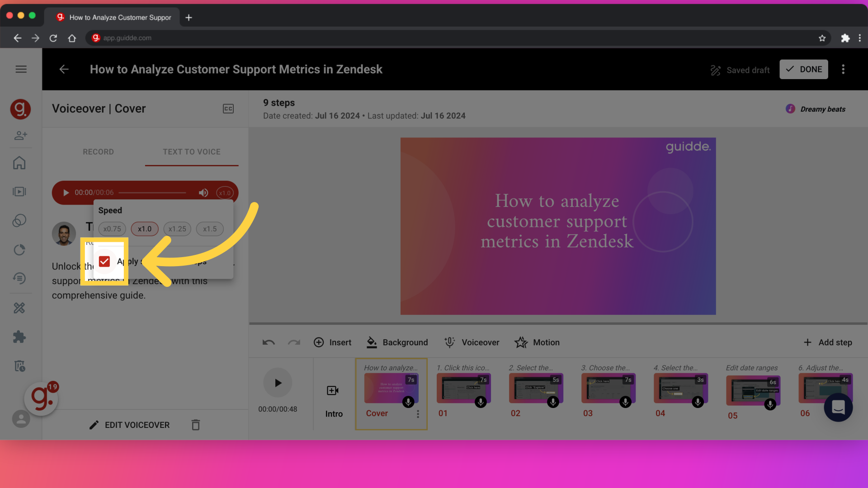Undo the last edit
Screen dimensions: 868x488
[269, 343]
